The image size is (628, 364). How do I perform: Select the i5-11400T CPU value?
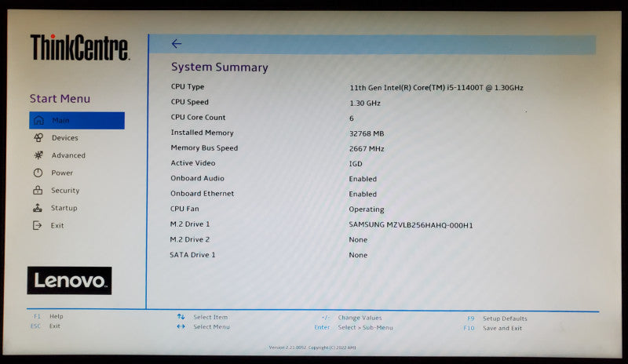tap(436, 88)
